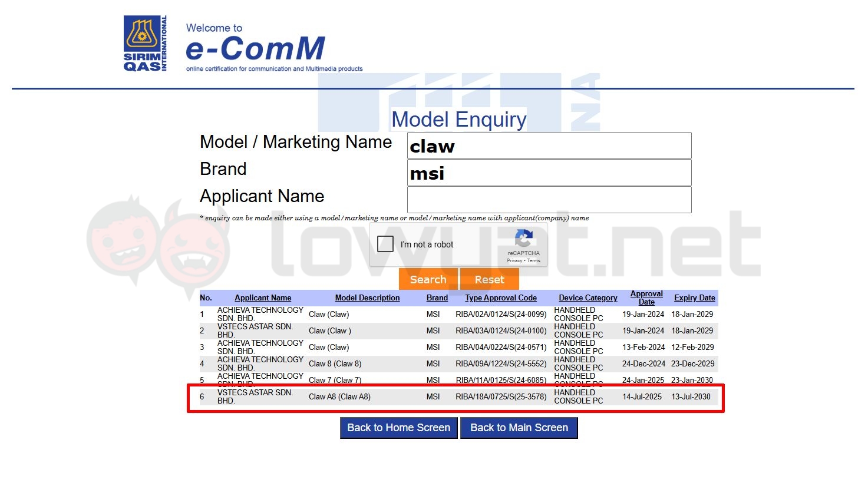This screenshot has height=486, width=868.
Task: Click the Brand input field containing msi
Action: click(549, 173)
